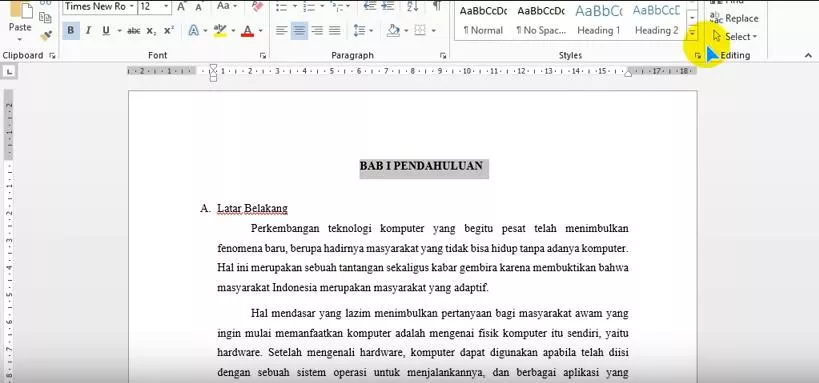Apply No Spacing style
819x383 pixels.
pos(541,20)
